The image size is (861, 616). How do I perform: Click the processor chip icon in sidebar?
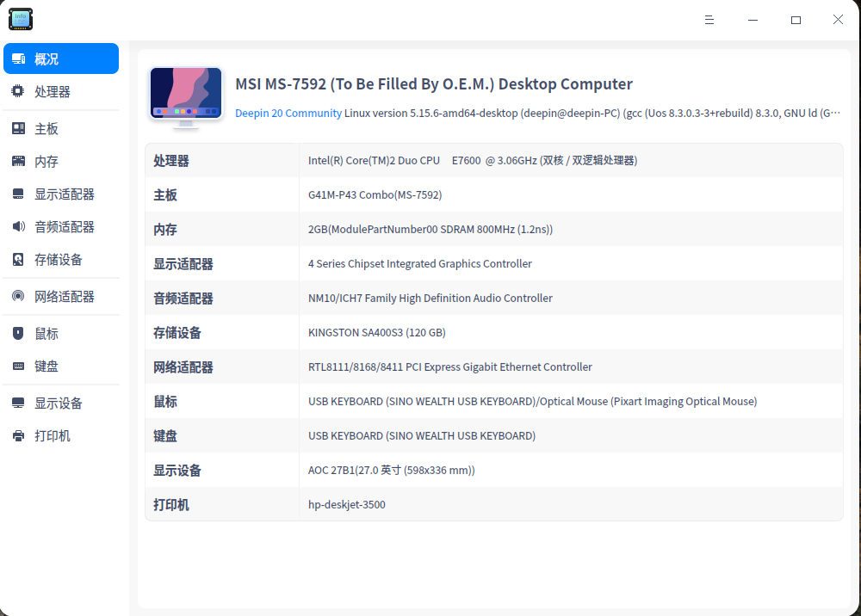pos(18,91)
